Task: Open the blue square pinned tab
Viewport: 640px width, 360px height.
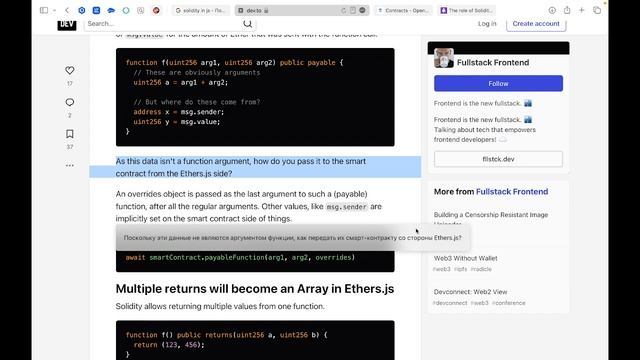Action: 96,10
